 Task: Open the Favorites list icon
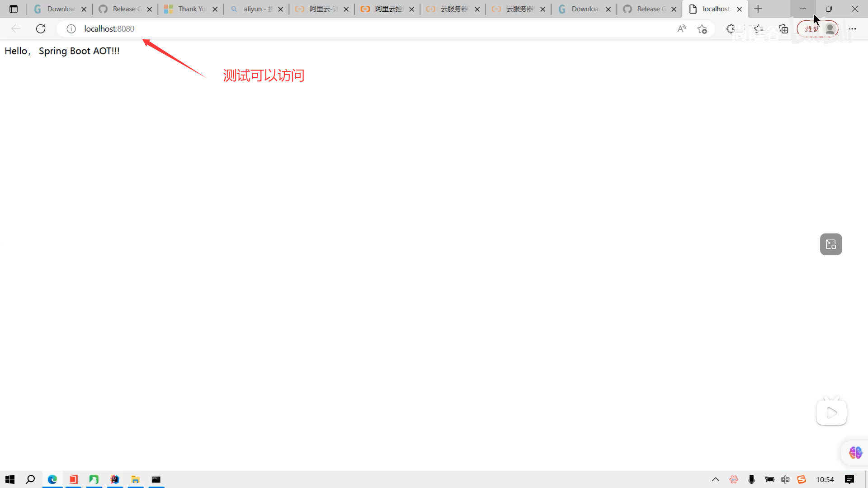(x=759, y=29)
